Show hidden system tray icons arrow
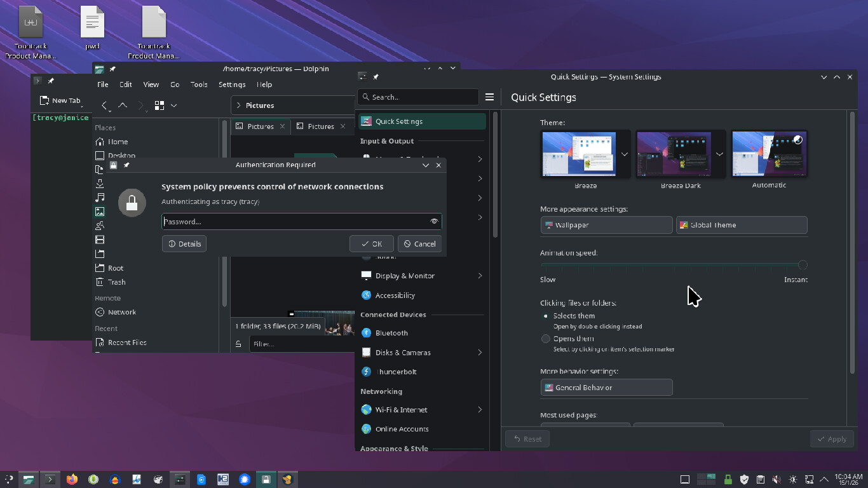The height and width of the screenshot is (488, 868). (x=825, y=479)
